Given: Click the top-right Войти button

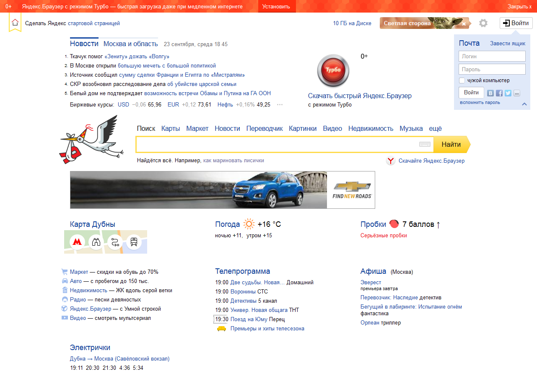Looking at the screenshot, I should [516, 23].
